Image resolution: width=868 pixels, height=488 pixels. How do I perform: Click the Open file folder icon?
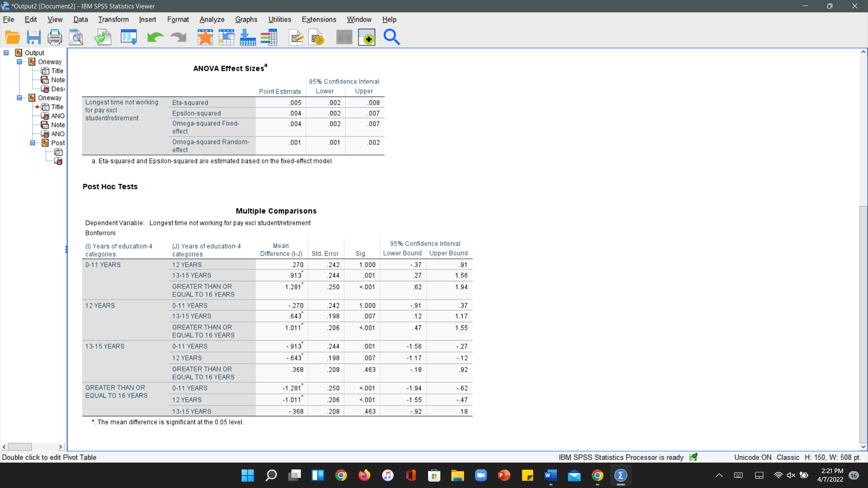click(x=12, y=37)
